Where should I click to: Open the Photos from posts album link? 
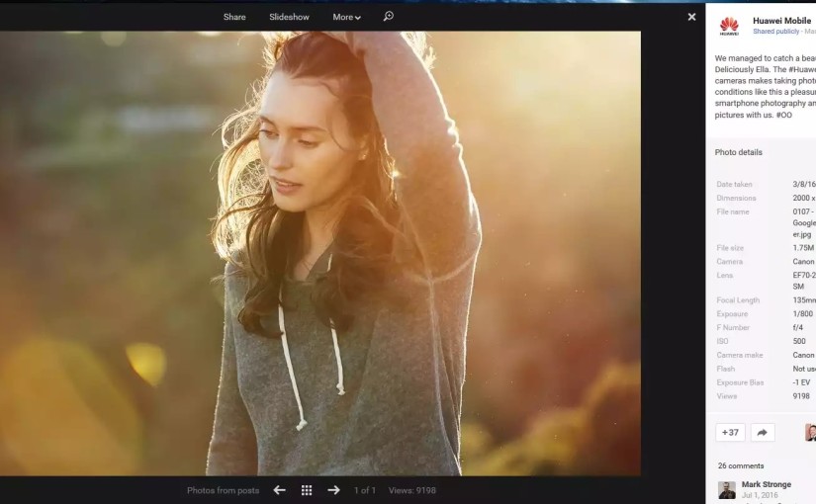point(223,490)
